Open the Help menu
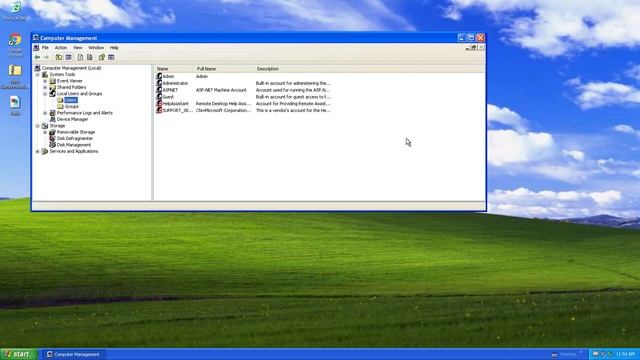640x360 pixels. (114, 48)
